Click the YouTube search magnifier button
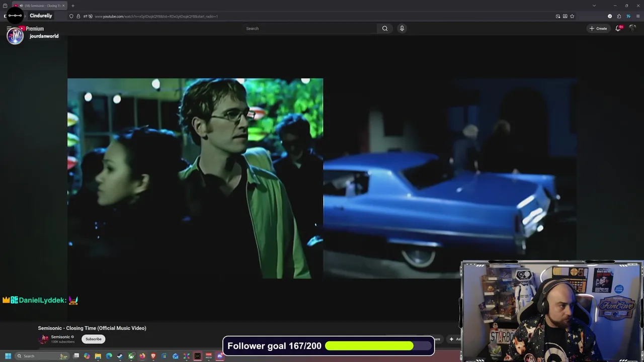This screenshot has height=362, width=644. tap(385, 28)
